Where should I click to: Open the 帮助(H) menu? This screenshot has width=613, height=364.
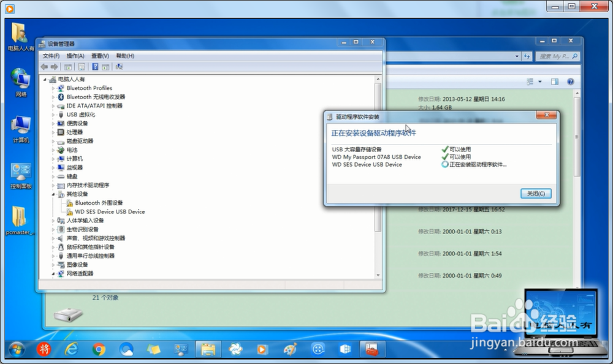pyautogui.click(x=125, y=56)
